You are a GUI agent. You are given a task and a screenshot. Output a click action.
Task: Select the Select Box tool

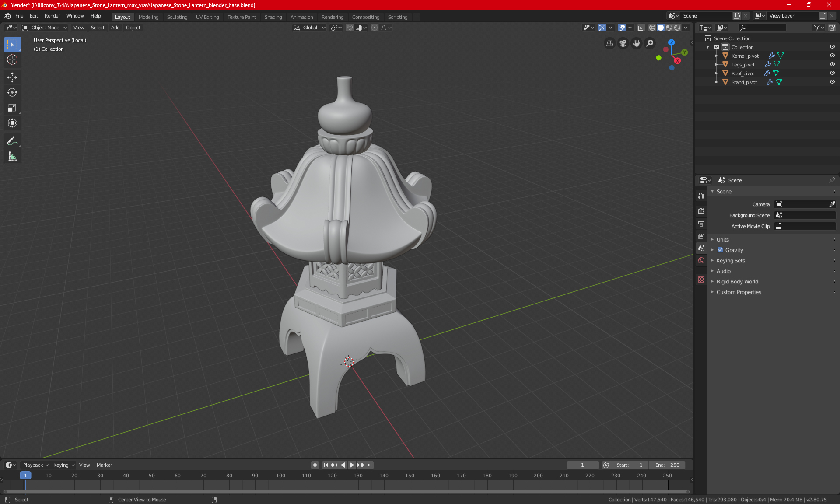click(12, 45)
